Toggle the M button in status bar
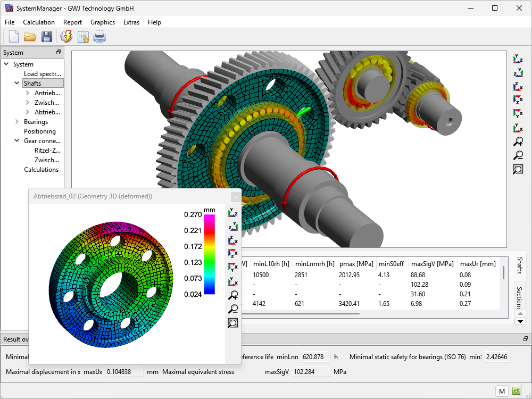The width and height of the screenshot is (532, 399). coord(501,391)
